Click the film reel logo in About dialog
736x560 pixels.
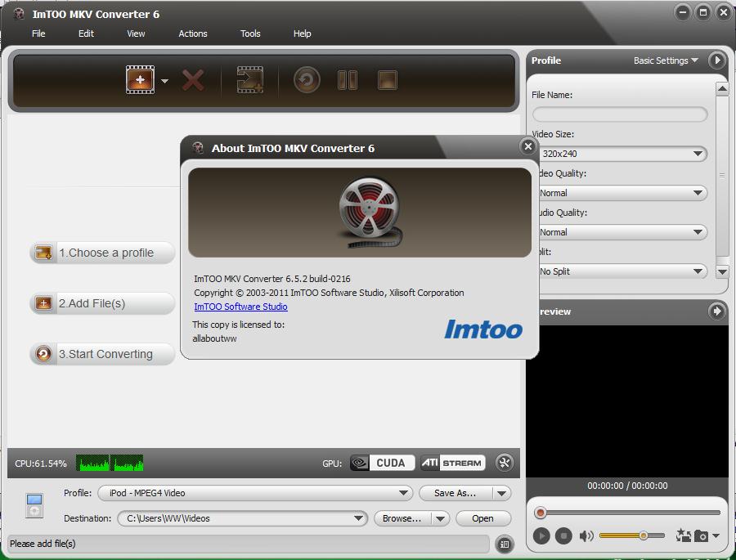click(370, 213)
